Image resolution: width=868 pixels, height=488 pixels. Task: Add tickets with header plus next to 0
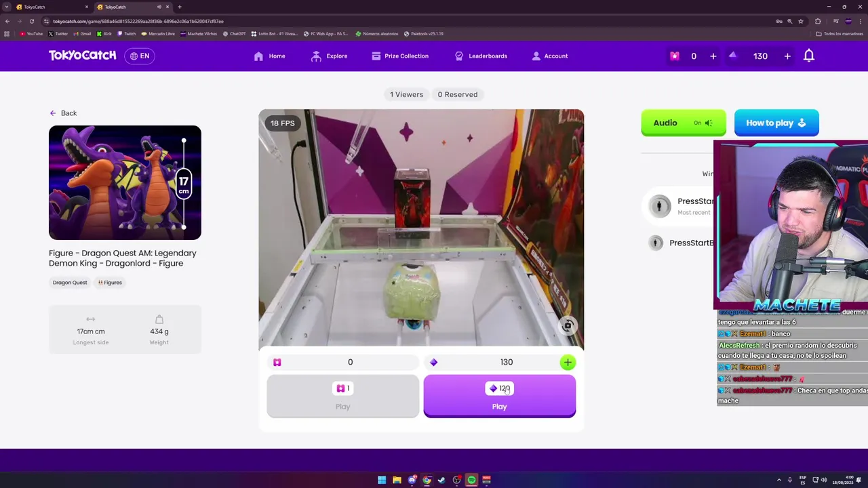pos(713,56)
